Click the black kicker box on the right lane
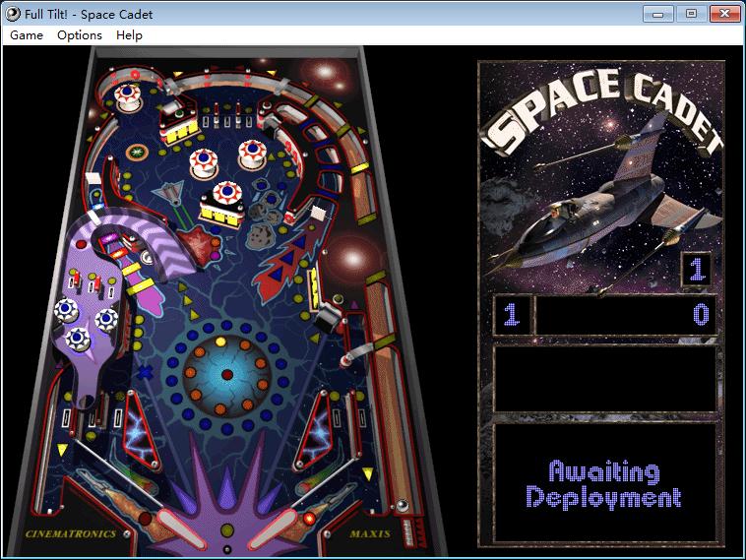Viewport: 746px width, 560px height. [x=329, y=318]
